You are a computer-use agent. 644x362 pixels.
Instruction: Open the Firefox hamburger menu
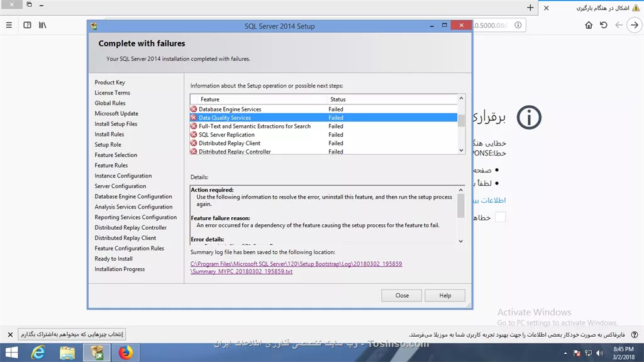click(x=9, y=25)
